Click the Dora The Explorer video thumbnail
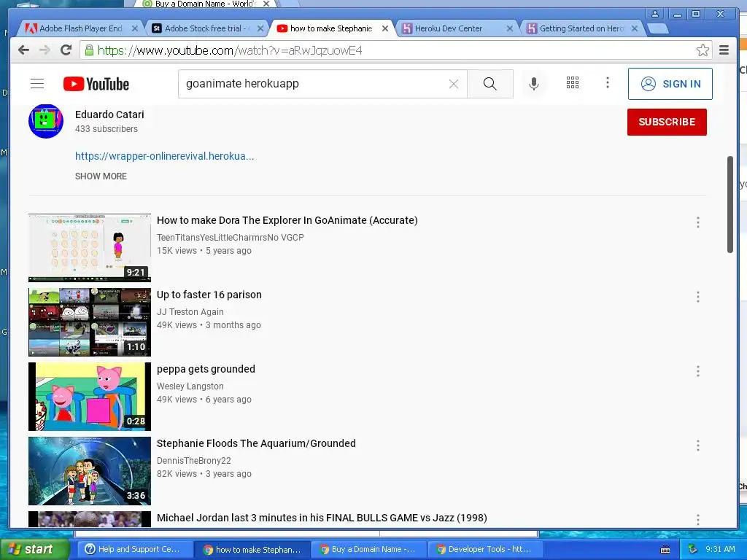Viewport: 747px width, 560px height. click(90, 248)
